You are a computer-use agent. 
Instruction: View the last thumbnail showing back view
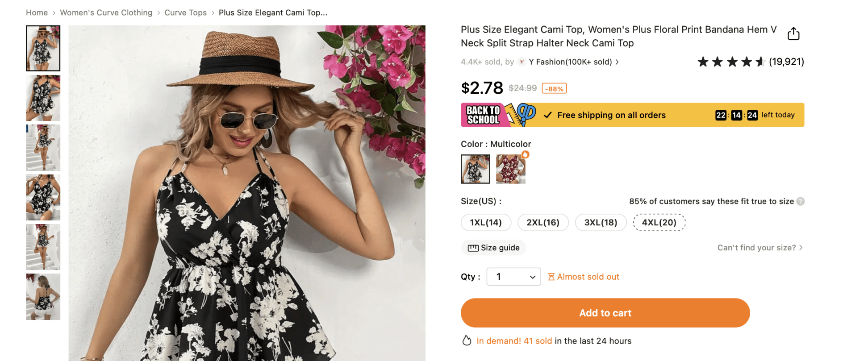[x=43, y=297]
